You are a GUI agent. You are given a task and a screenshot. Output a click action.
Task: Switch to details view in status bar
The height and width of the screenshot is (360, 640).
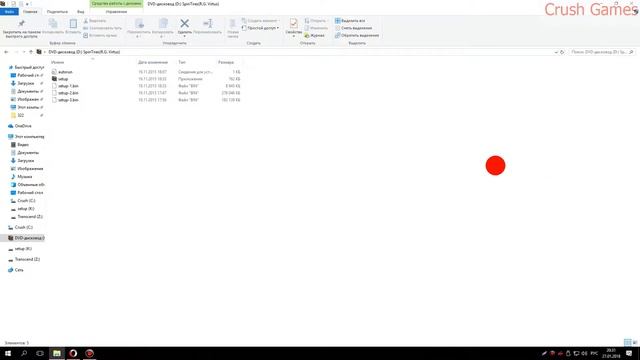(x=627, y=342)
